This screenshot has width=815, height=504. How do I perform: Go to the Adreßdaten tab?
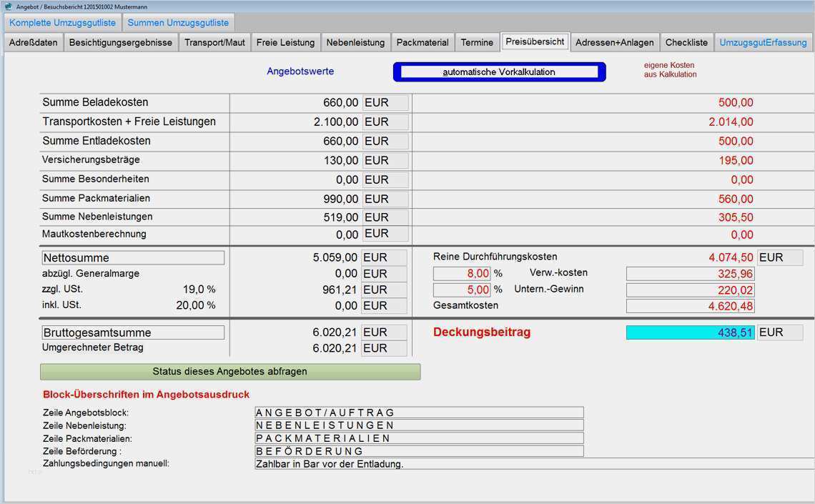pyautogui.click(x=33, y=42)
